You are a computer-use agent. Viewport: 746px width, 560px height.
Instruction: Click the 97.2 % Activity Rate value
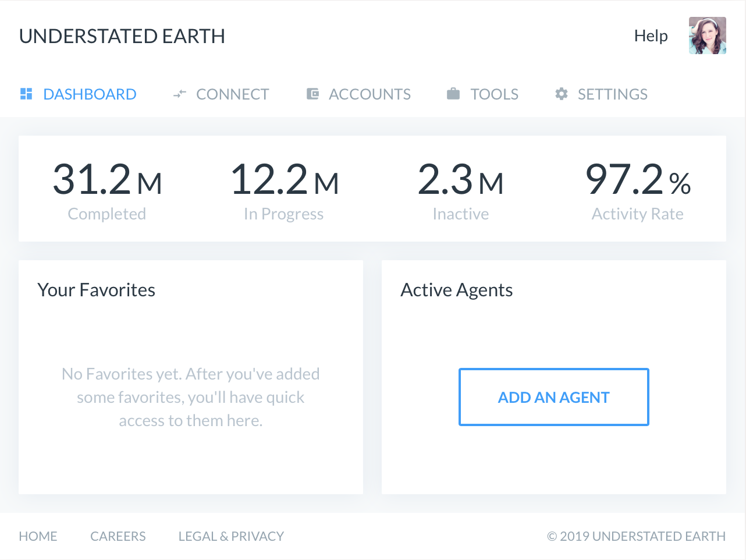tap(638, 179)
